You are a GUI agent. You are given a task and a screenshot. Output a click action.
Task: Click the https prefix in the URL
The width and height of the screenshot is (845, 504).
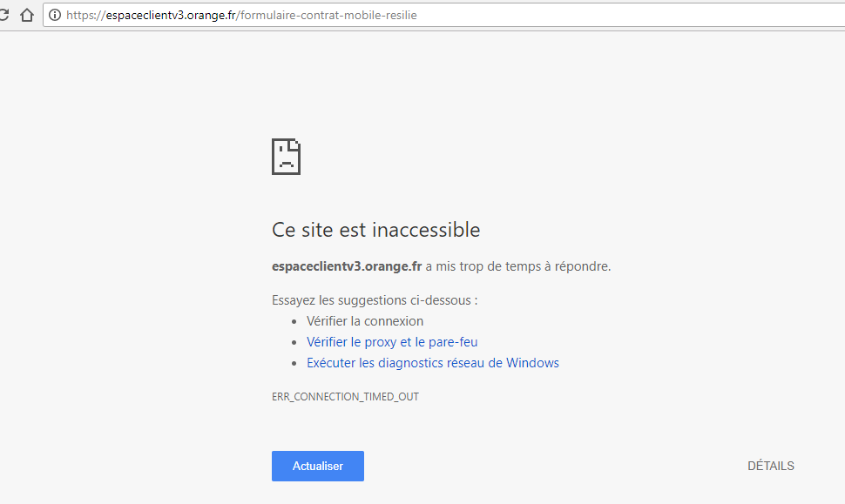tap(80, 15)
